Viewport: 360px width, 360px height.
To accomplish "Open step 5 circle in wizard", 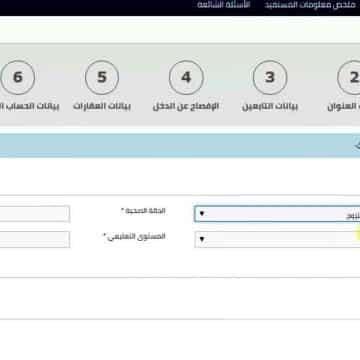I will [x=102, y=78].
